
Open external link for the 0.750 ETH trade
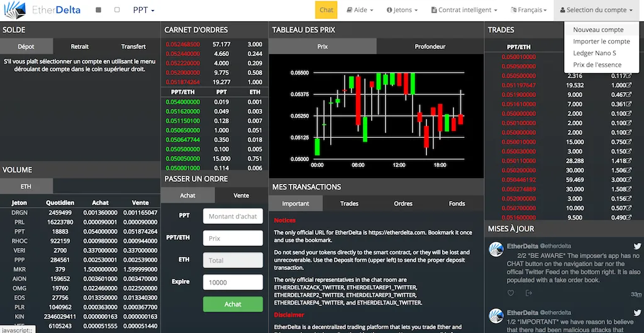(628, 142)
